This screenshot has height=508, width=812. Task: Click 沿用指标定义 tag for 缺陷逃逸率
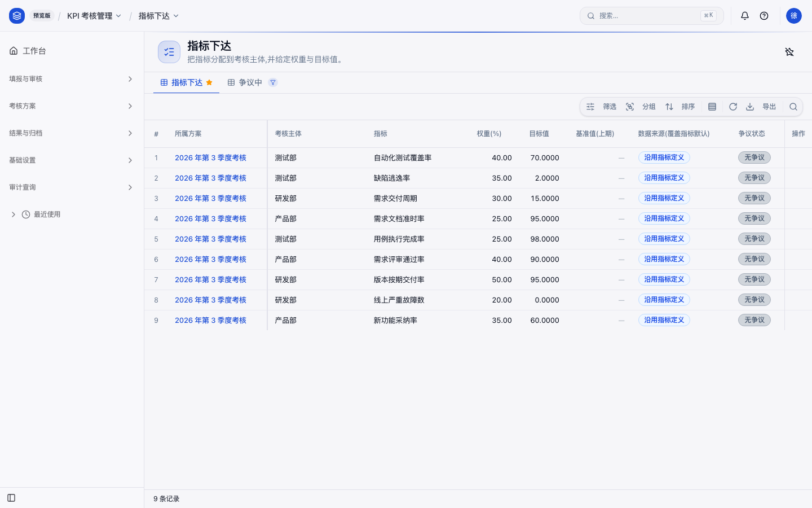coord(664,178)
